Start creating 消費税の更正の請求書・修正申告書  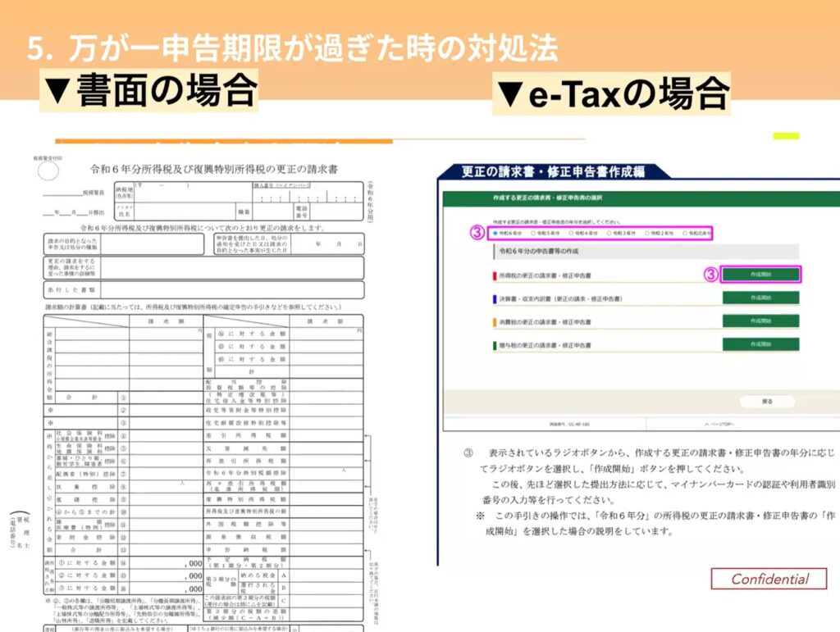[760, 321]
